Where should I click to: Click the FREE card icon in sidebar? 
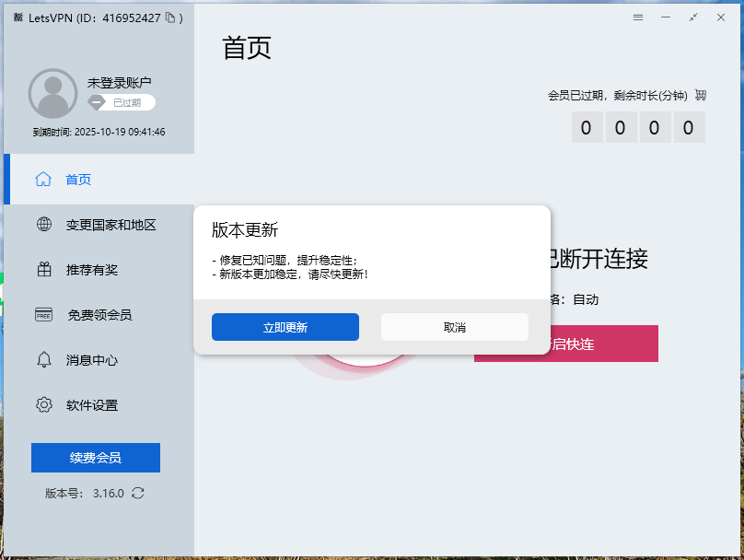click(43, 315)
